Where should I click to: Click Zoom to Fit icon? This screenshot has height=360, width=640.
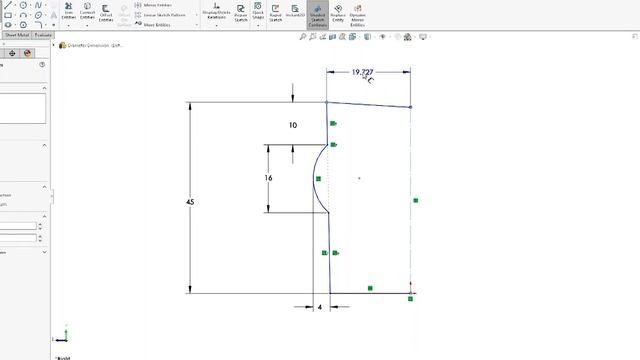pyautogui.click(x=303, y=37)
